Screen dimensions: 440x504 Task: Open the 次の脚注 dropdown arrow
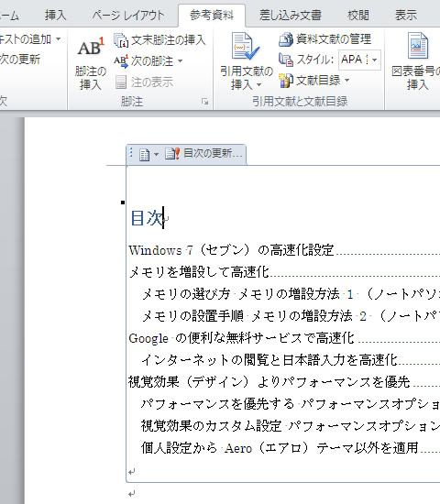180,60
